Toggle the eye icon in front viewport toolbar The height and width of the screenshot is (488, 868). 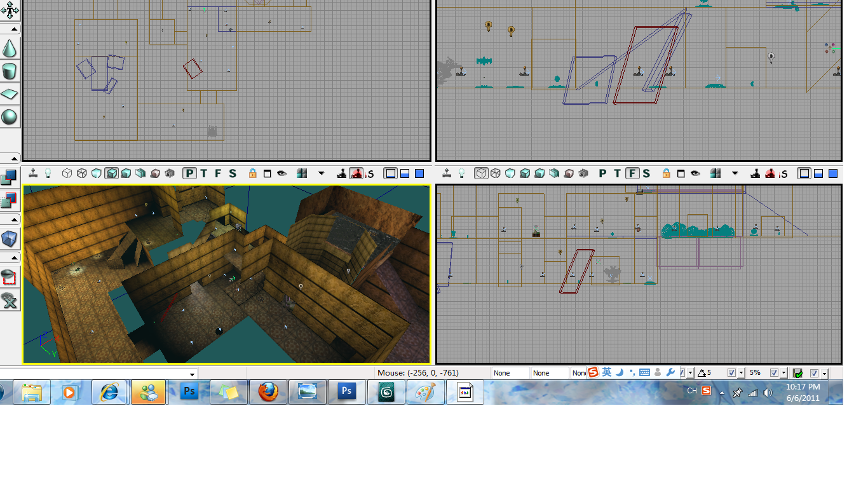[x=696, y=173]
